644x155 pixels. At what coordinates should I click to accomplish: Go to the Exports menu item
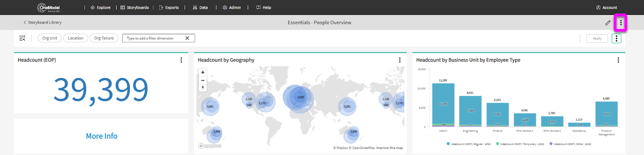point(169,8)
